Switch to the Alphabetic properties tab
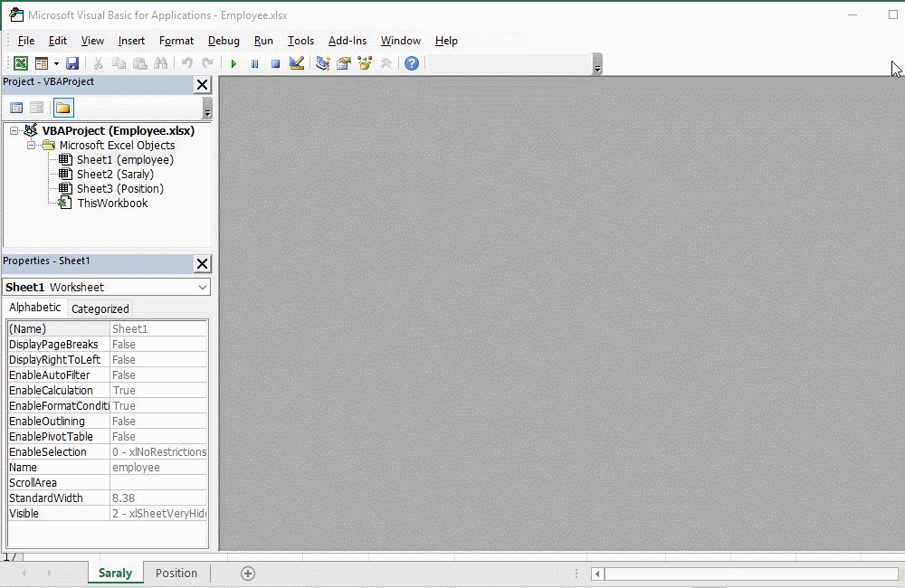This screenshot has width=905, height=588. click(34, 308)
